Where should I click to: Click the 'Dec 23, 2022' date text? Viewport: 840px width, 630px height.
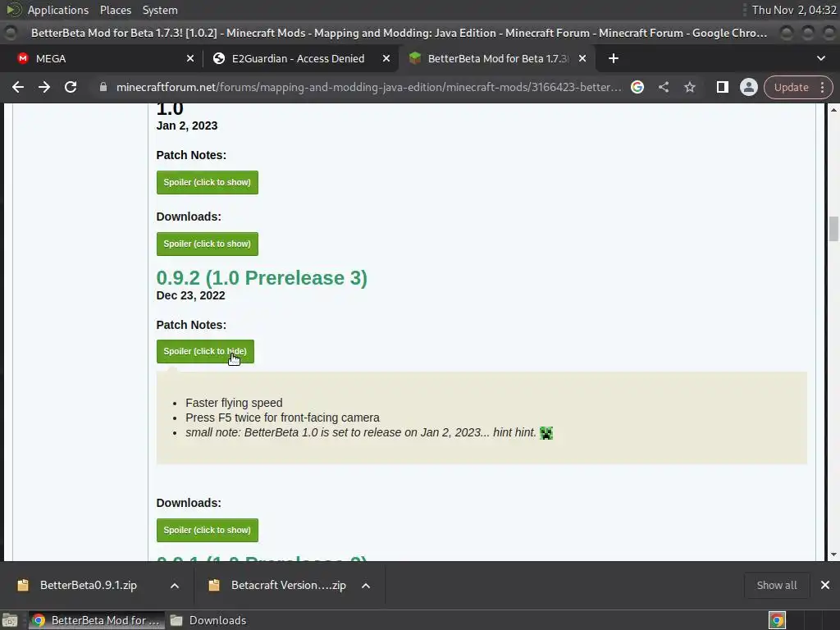coord(190,295)
